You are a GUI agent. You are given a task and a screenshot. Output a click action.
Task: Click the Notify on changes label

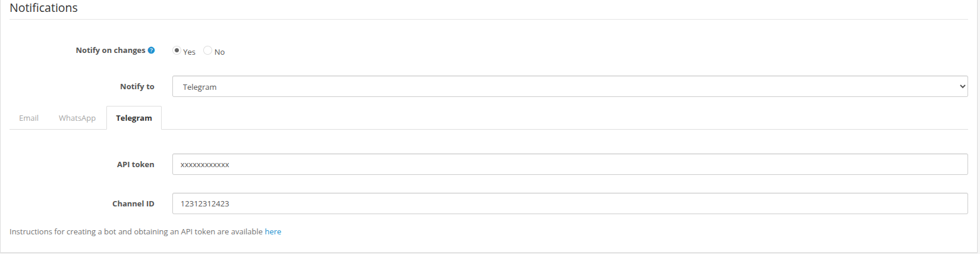tap(111, 51)
